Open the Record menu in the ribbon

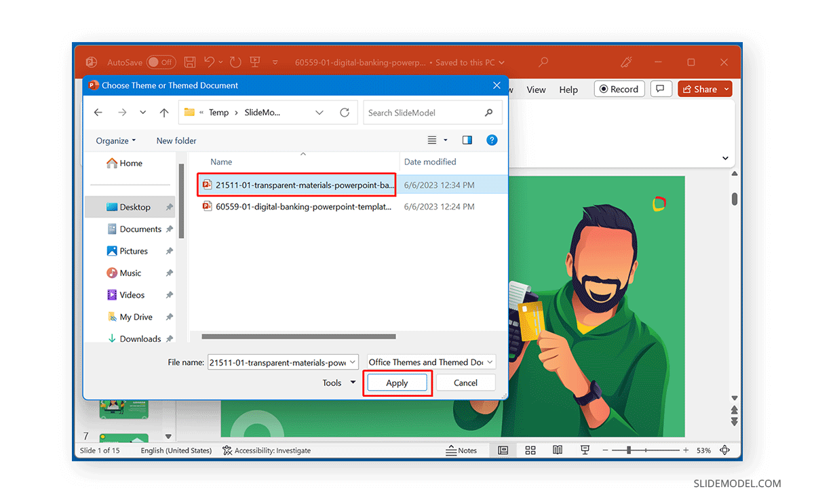point(619,88)
